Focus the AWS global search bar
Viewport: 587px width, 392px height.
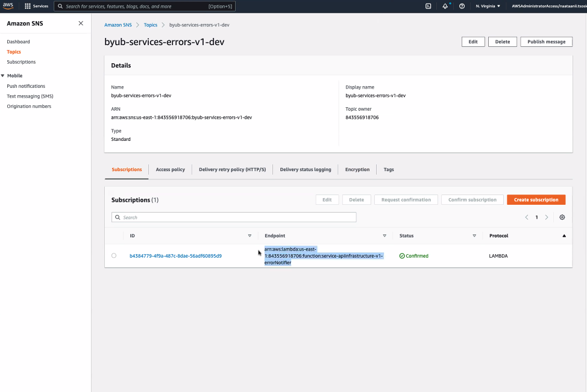click(x=145, y=6)
